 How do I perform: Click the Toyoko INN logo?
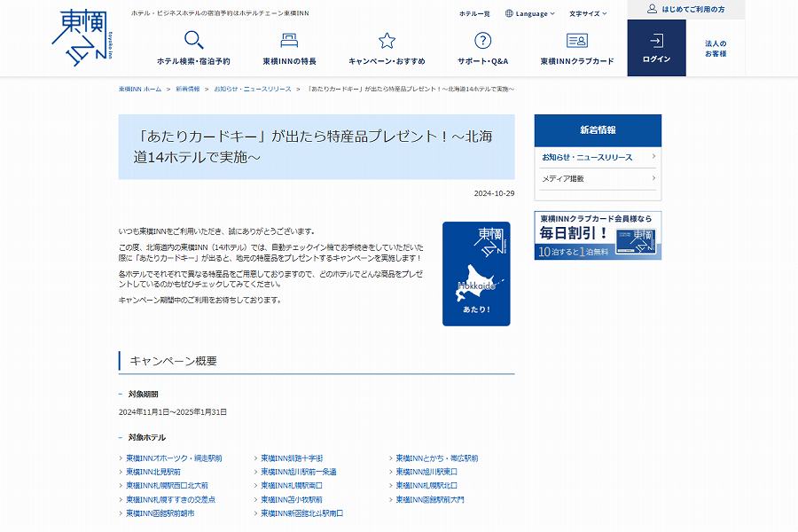click(x=82, y=38)
